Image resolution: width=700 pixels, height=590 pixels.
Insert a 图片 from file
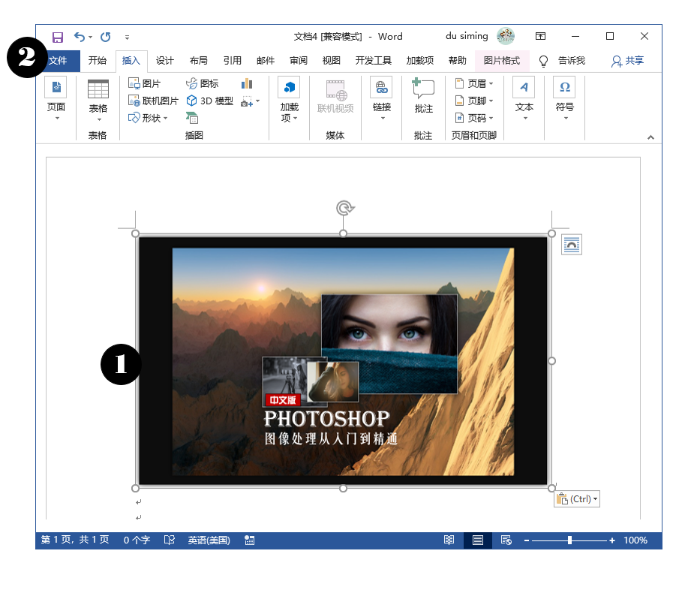coord(144,83)
